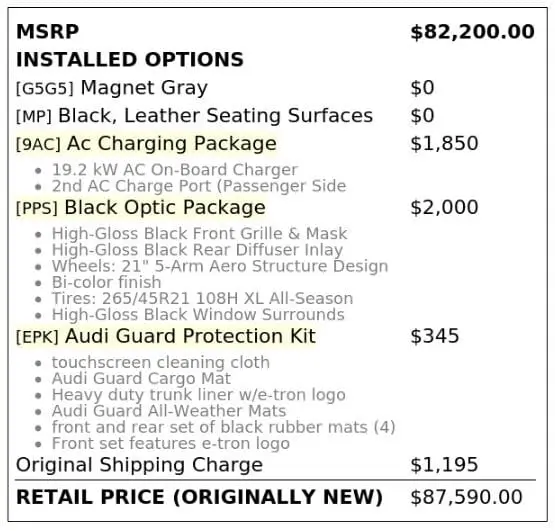Select the $87,590.00 retail price
555x531 pixels.
click(x=466, y=497)
